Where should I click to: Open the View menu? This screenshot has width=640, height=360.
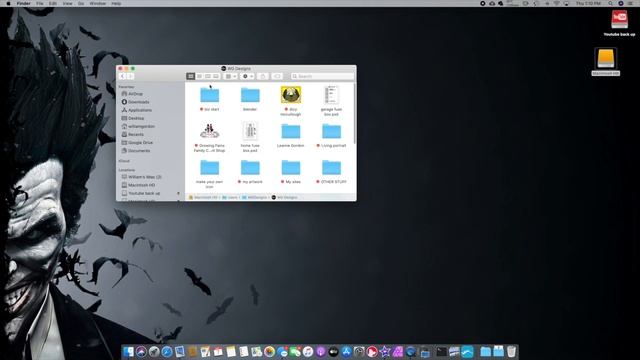[67, 3]
